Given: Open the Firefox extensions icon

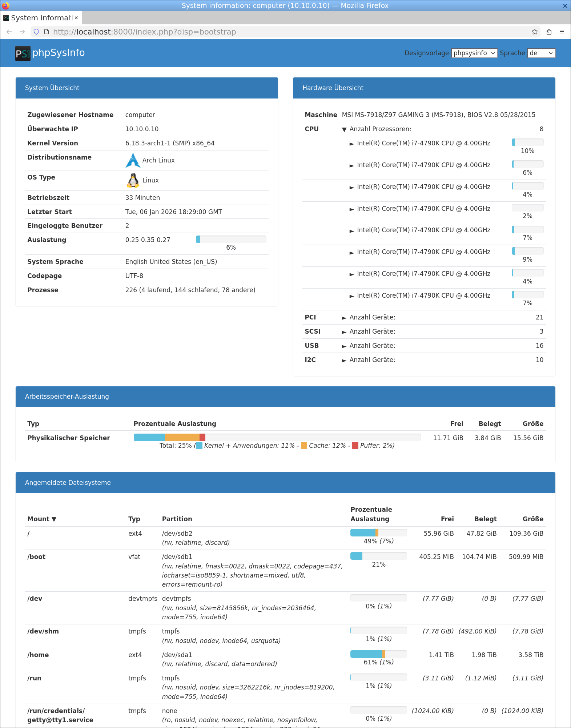Looking at the screenshot, I should pyautogui.click(x=549, y=32).
